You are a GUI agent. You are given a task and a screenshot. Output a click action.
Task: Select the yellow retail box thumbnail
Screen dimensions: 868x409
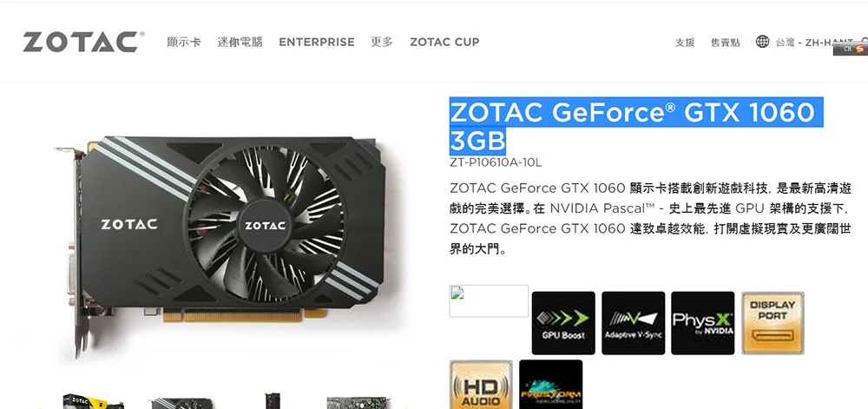tap(91, 401)
